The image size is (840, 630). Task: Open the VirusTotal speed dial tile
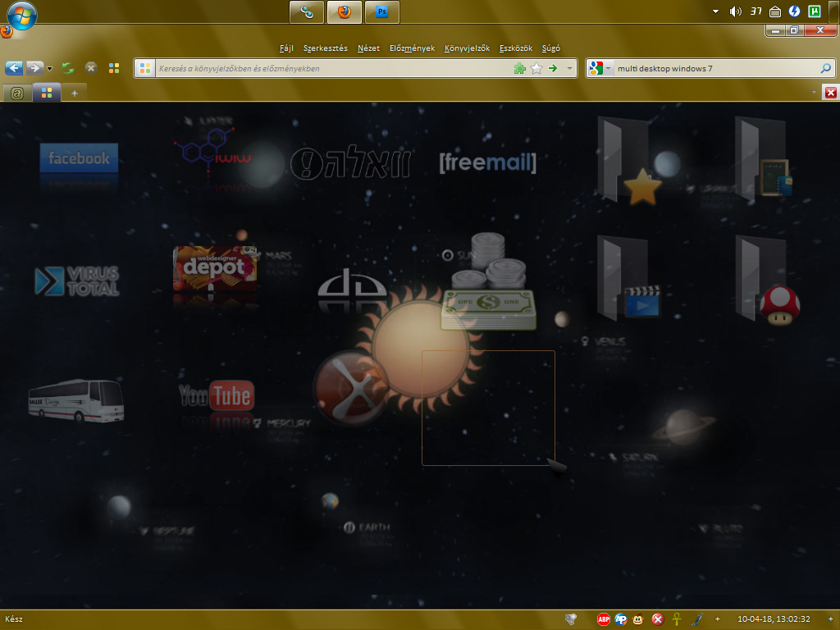(x=77, y=281)
